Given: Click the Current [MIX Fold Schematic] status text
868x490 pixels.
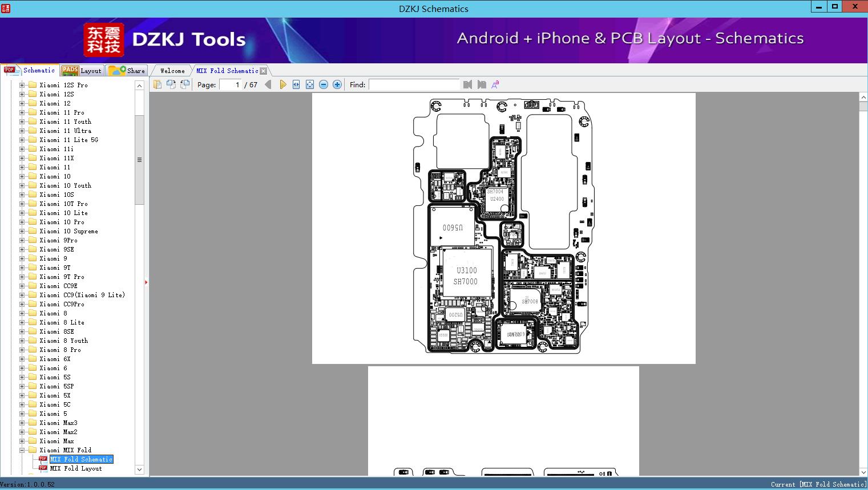Looking at the screenshot, I should click(818, 484).
